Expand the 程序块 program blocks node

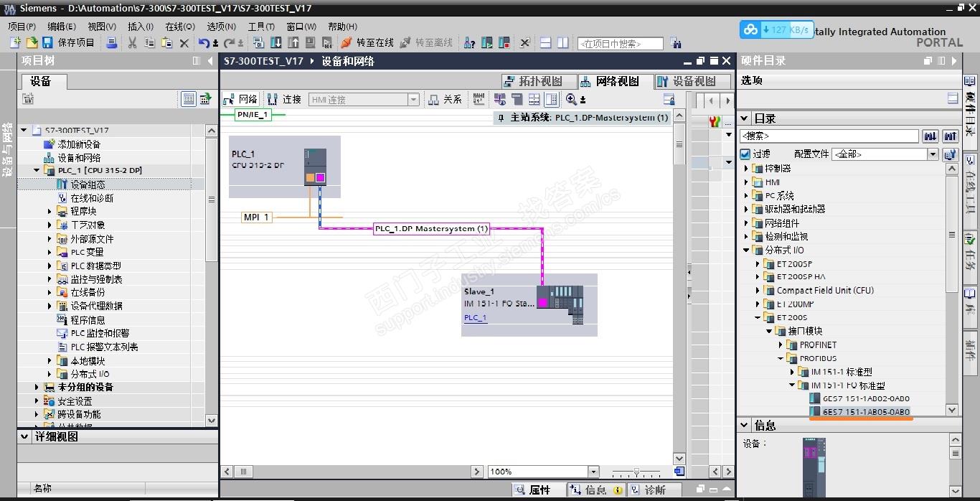(x=50, y=212)
